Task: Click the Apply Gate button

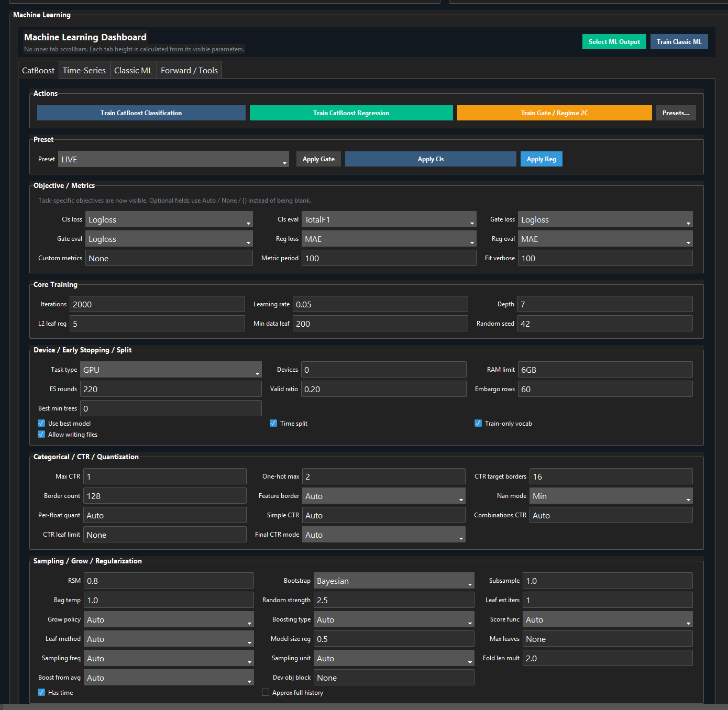Action: click(x=318, y=159)
